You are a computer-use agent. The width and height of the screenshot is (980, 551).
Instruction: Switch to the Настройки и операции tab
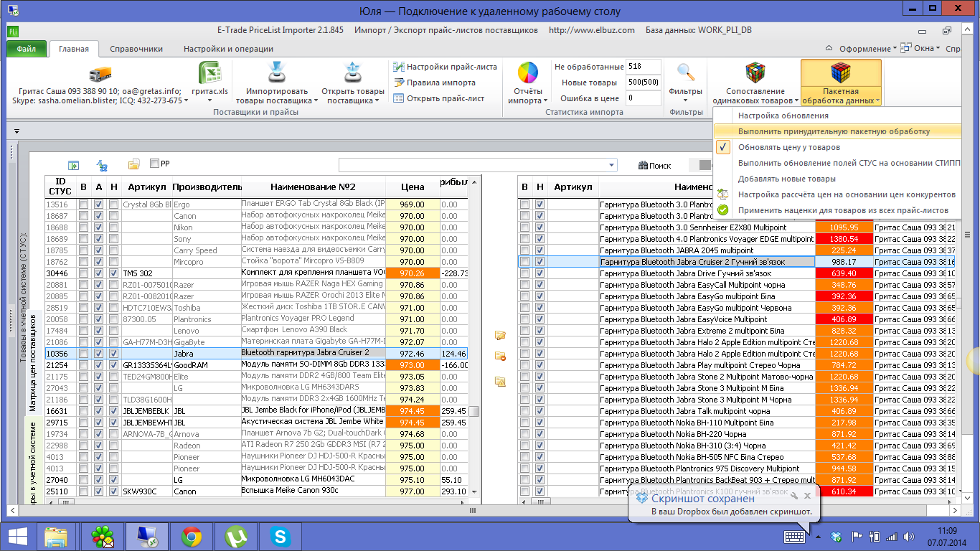(228, 49)
